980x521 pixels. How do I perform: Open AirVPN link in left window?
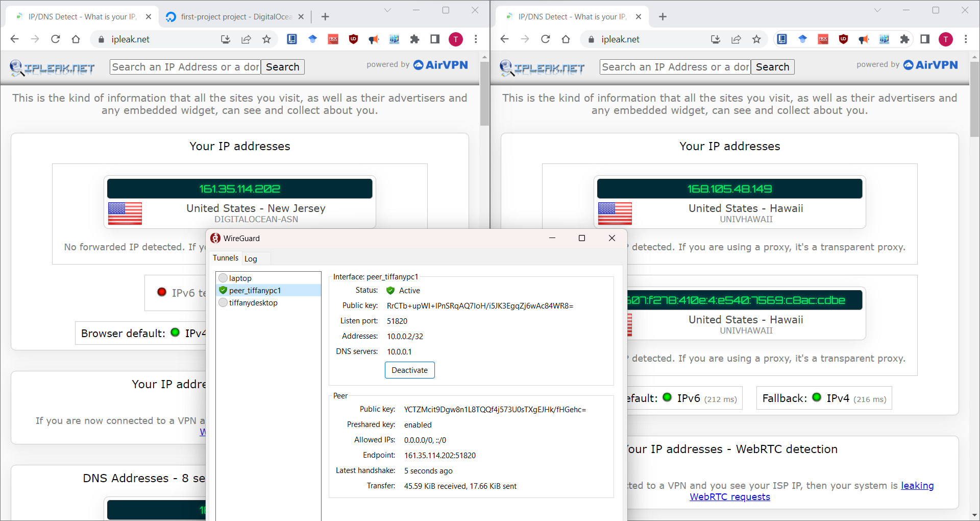tap(440, 65)
